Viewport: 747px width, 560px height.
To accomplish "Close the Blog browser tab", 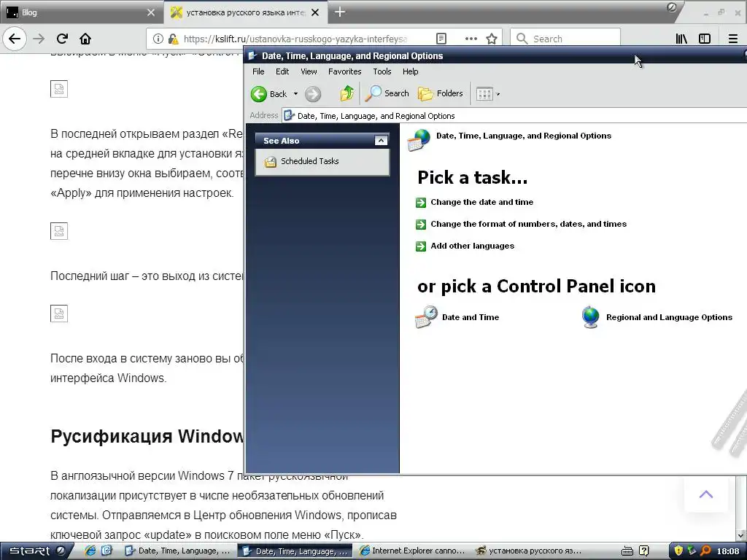I will (x=150, y=12).
